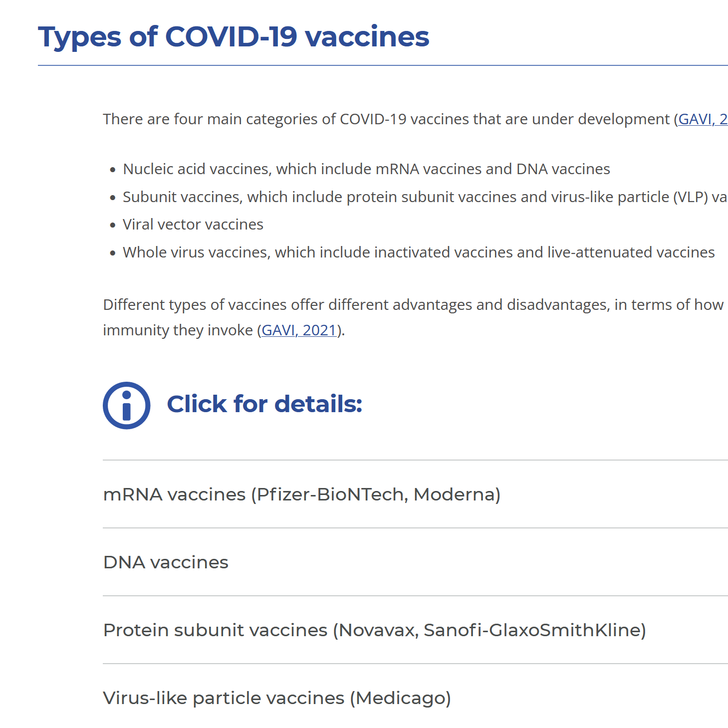Select the 'Nucleic acid vaccines' bullet item

tap(366, 169)
